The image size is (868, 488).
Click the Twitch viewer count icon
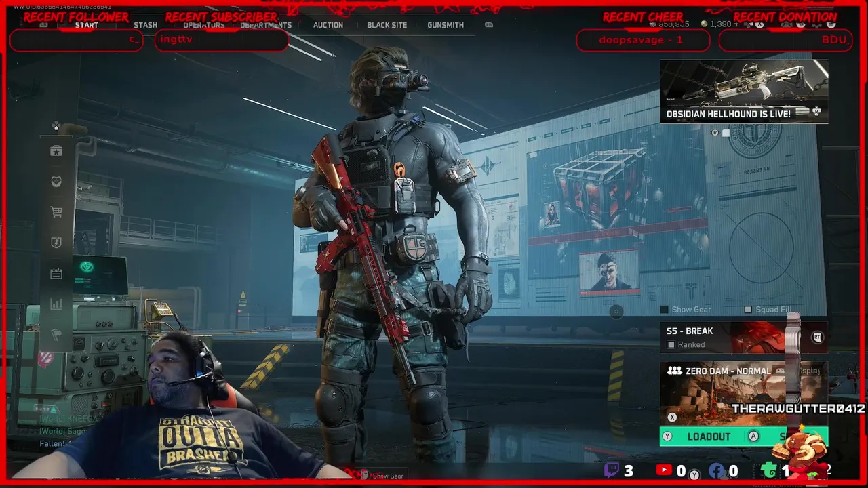612,470
